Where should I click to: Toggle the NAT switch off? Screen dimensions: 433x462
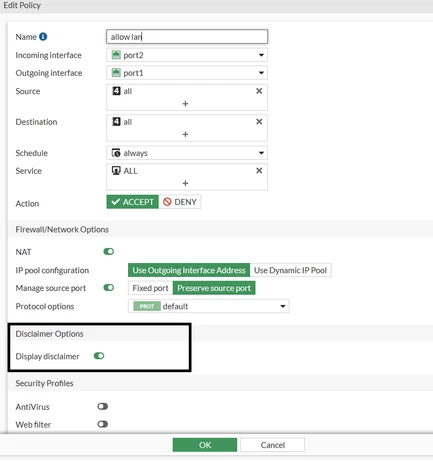pos(109,251)
